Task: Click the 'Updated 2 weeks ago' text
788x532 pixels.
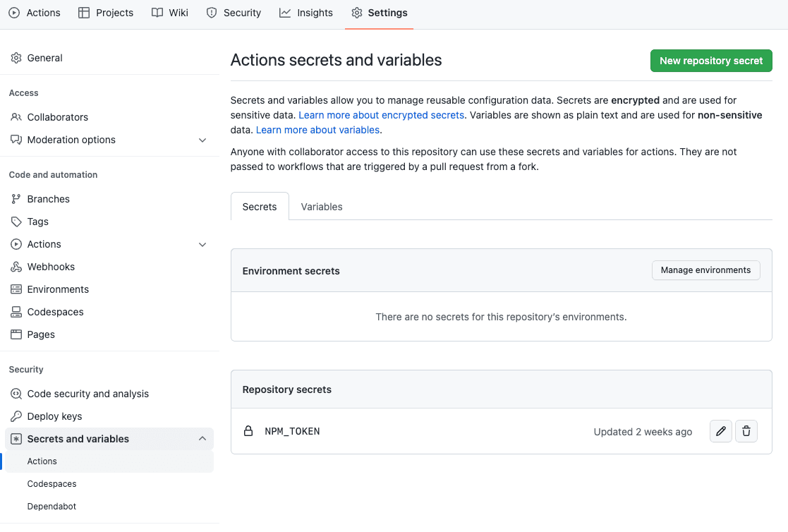Action: tap(643, 432)
